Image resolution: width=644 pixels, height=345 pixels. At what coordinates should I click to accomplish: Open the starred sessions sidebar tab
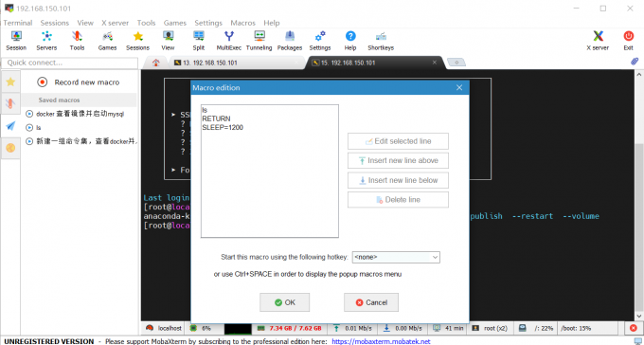point(10,82)
